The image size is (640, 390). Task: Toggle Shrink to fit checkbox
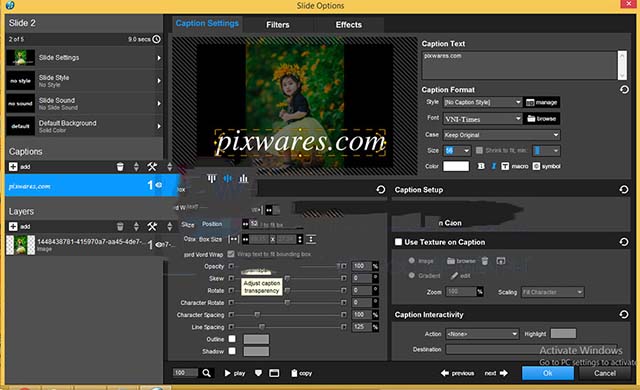click(x=479, y=151)
